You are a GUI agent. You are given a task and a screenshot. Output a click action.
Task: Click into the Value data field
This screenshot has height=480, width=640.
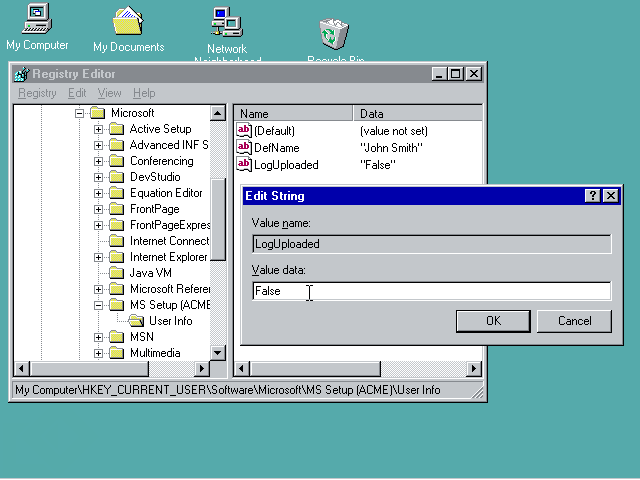click(x=432, y=291)
